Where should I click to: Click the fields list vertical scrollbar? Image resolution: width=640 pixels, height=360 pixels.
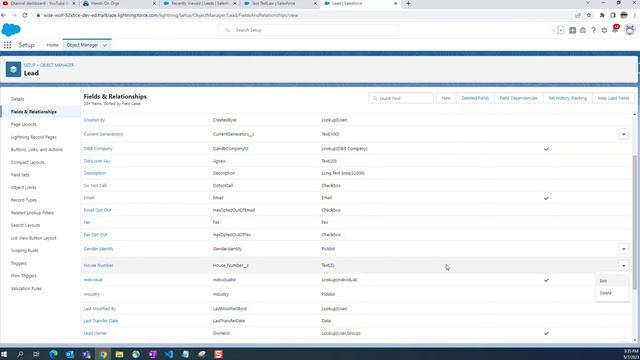(x=634, y=222)
